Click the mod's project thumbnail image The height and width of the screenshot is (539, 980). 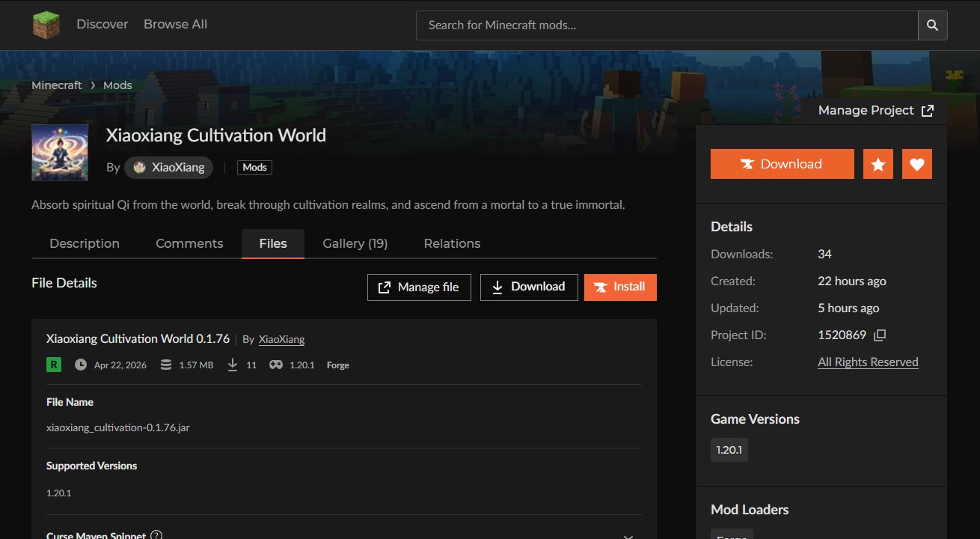(60, 153)
